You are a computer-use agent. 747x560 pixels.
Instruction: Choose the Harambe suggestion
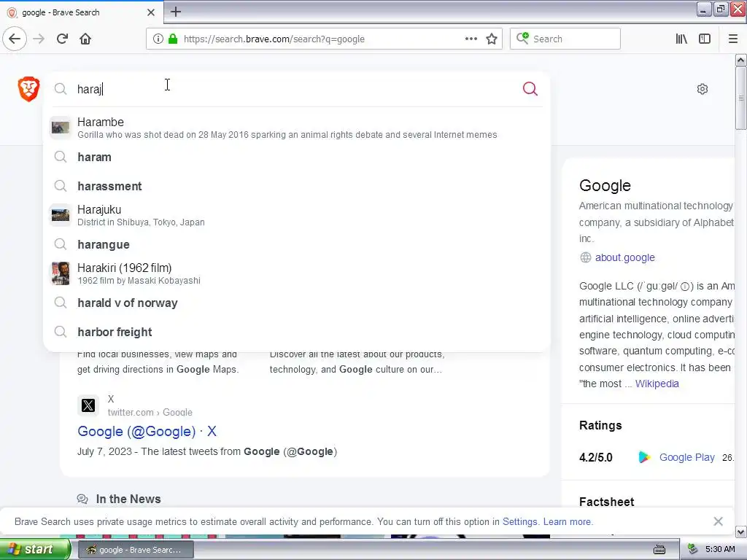pos(297,128)
